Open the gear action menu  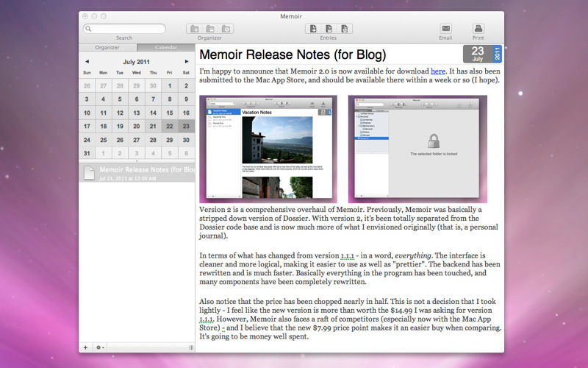[x=100, y=347]
